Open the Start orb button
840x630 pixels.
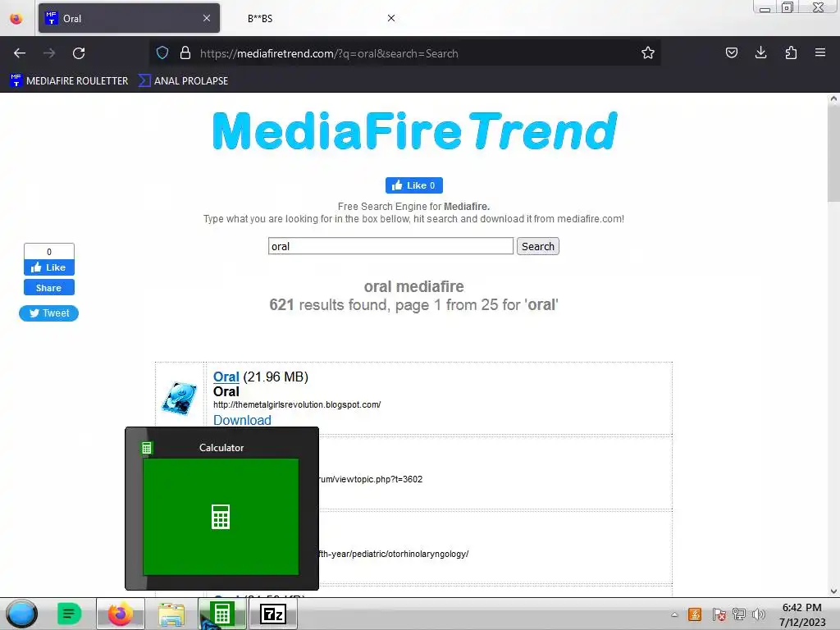click(22, 614)
